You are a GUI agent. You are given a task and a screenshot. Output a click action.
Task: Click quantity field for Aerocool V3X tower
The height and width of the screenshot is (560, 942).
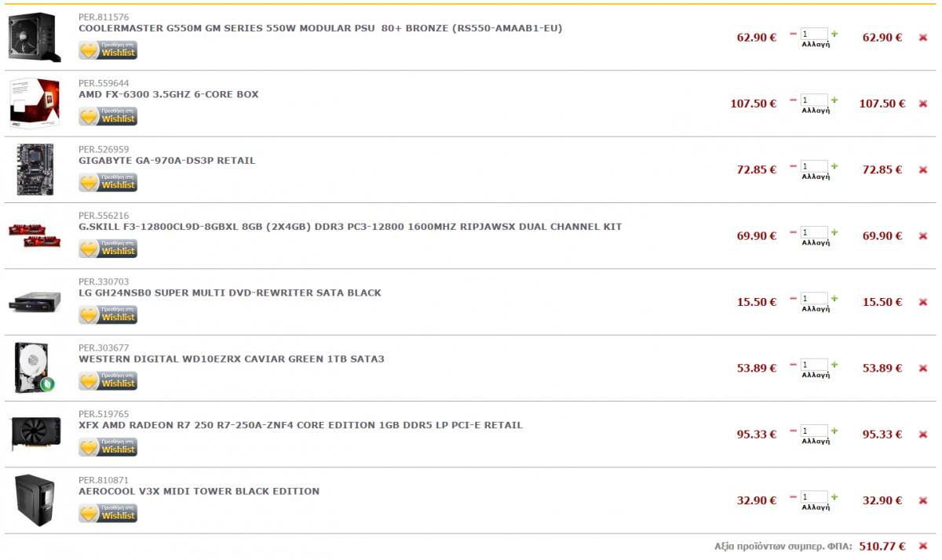coord(814,496)
